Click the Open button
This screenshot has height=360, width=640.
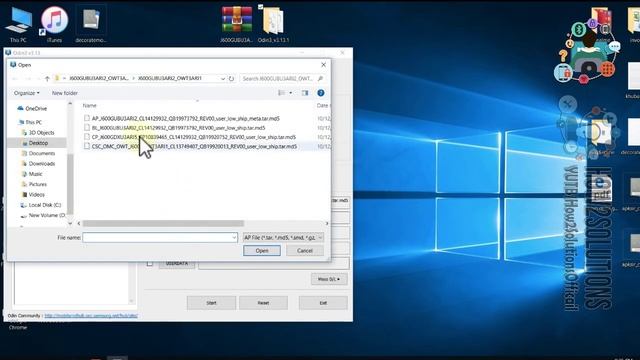point(262,251)
